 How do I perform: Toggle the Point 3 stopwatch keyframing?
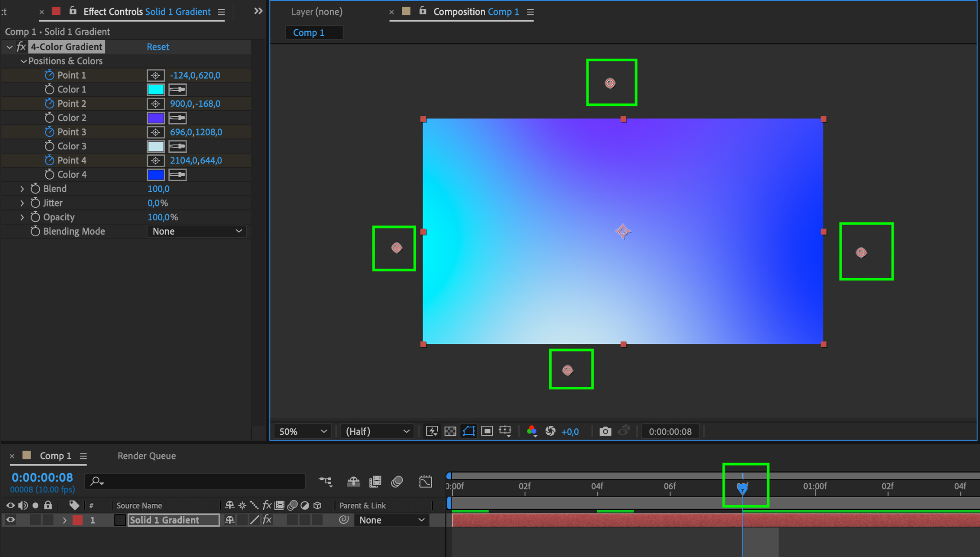coord(49,132)
